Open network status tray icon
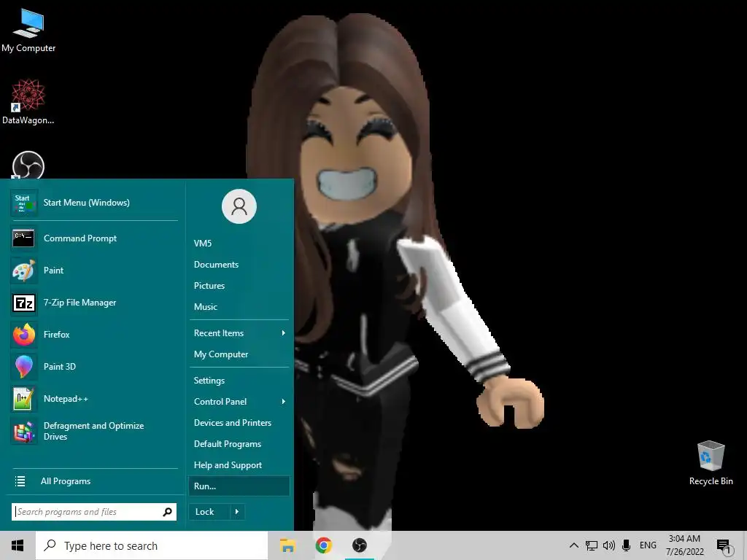Screen dimensions: 747x560 [591, 545]
